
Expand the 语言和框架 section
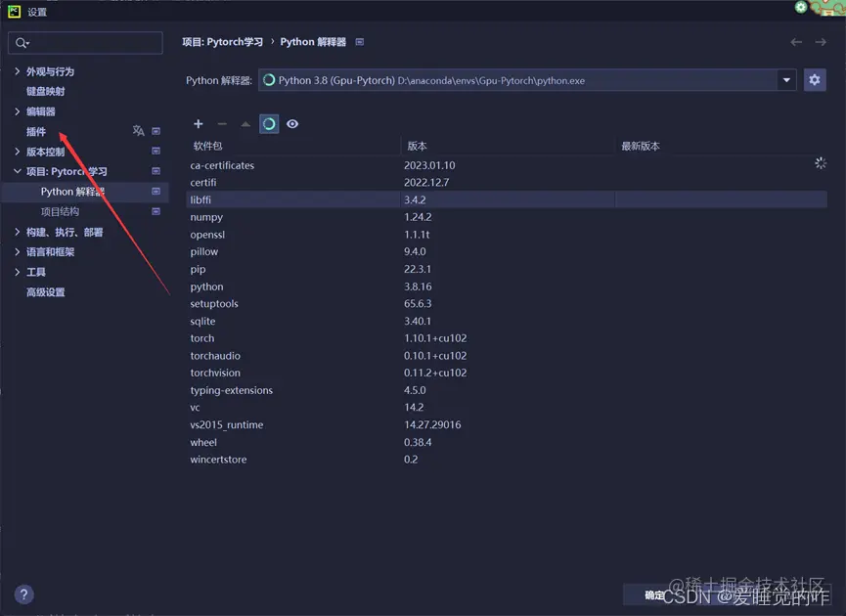tap(18, 252)
